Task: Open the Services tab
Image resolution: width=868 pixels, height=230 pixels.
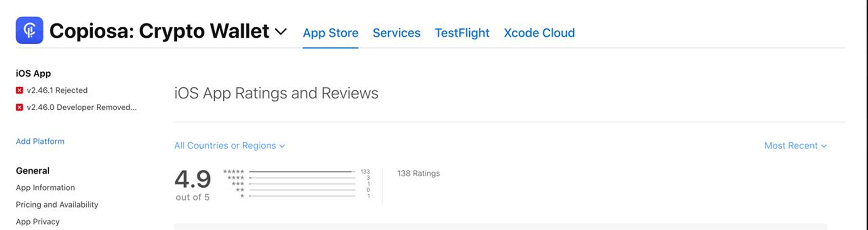Action: (396, 33)
